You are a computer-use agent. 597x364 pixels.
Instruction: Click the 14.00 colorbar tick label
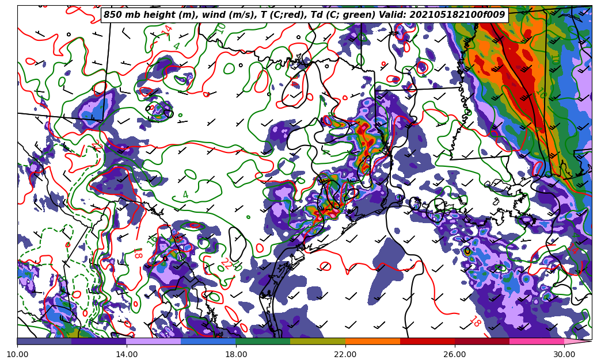tap(127, 354)
